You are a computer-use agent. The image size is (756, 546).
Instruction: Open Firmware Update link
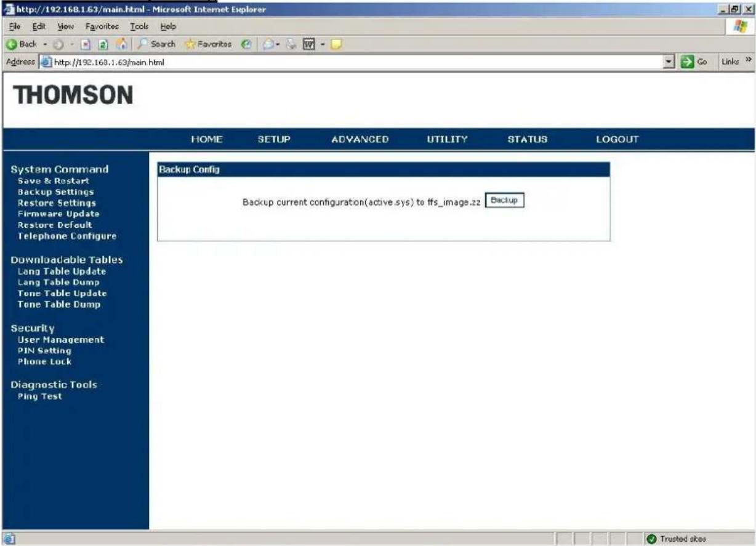[58, 214]
